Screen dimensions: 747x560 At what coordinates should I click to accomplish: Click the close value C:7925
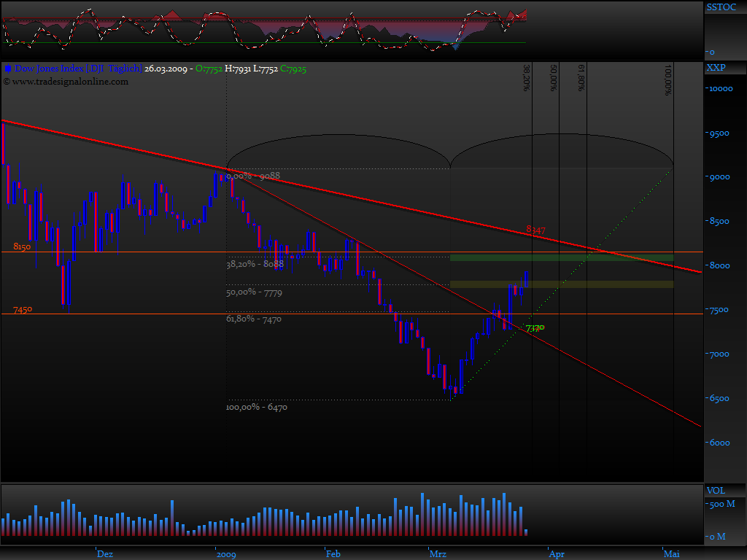pyautogui.click(x=293, y=69)
